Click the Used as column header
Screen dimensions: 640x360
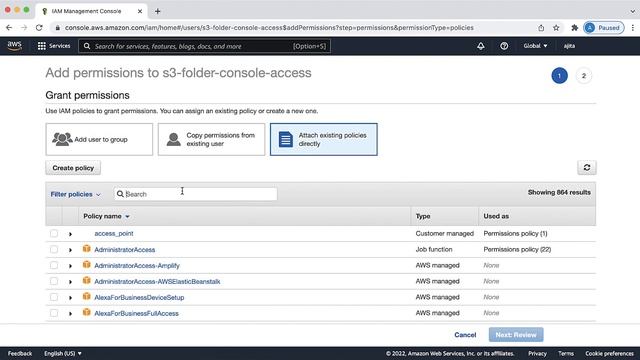coord(496,216)
